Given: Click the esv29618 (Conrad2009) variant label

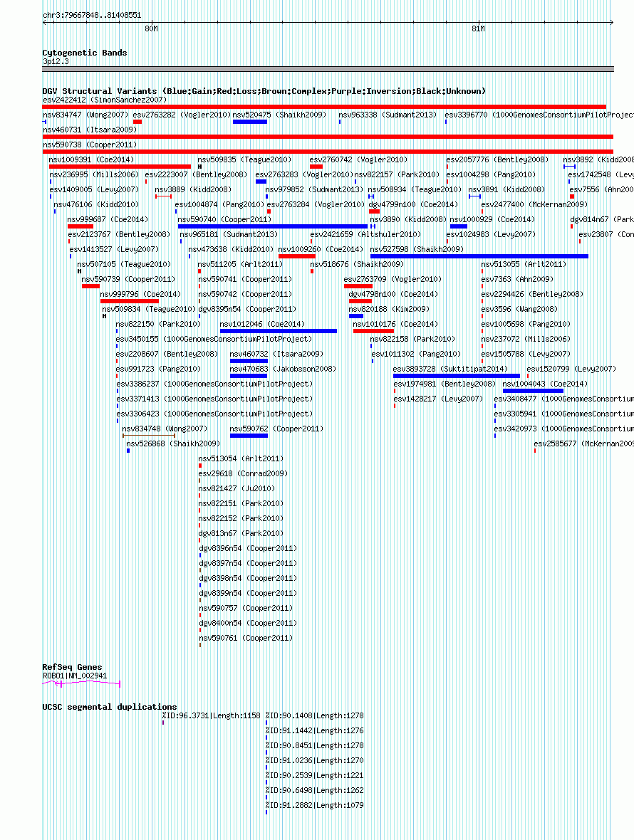Looking at the screenshot, I should pos(244,473).
